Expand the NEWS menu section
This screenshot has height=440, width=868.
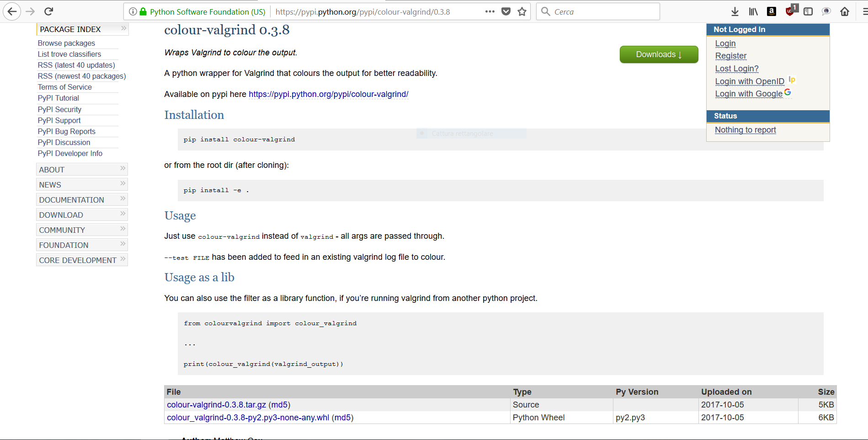pyautogui.click(x=82, y=184)
